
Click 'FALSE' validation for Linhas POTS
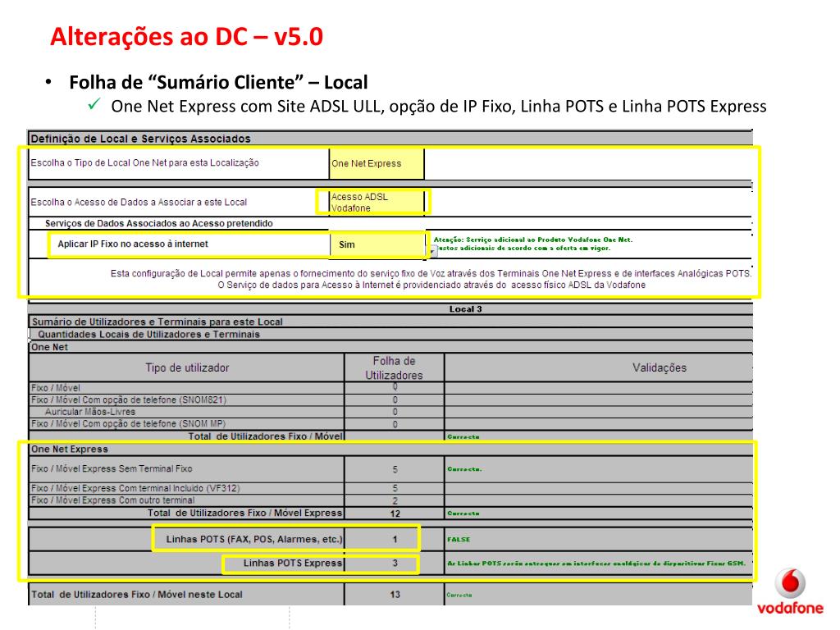pos(459,540)
